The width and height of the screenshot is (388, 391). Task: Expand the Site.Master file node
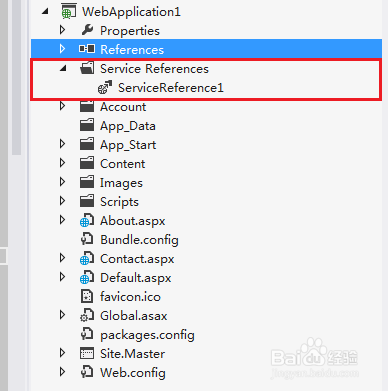(62, 353)
